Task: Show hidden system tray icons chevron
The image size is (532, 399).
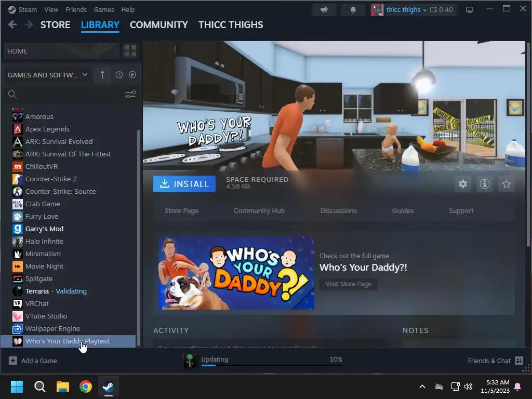Action: click(x=422, y=387)
